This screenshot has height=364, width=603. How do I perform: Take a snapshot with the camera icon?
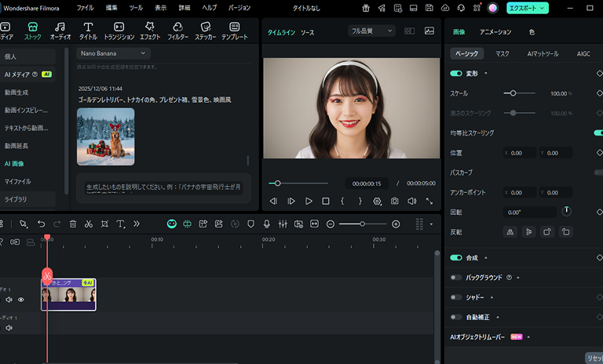394,201
